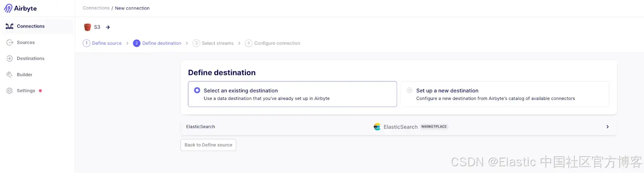This screenshot has width=644, height=173.
Task: Click the ElasticSearch connector logo
Action: tap(377, 127)
